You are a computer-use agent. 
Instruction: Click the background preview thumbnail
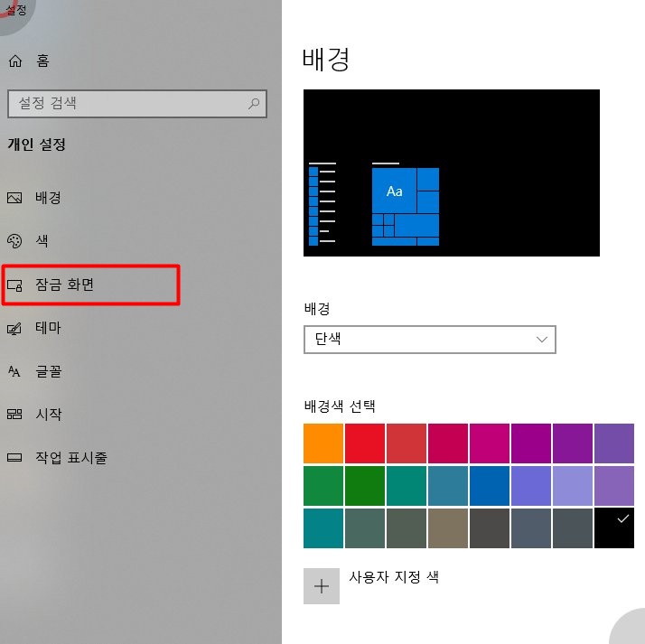click(x=452, y=173)
